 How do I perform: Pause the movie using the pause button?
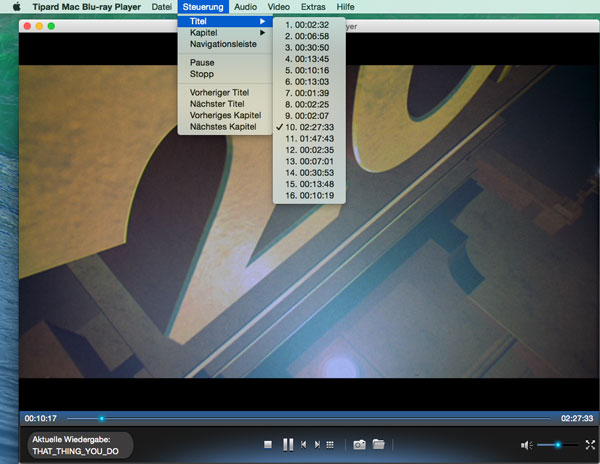(x=288, y=444)
